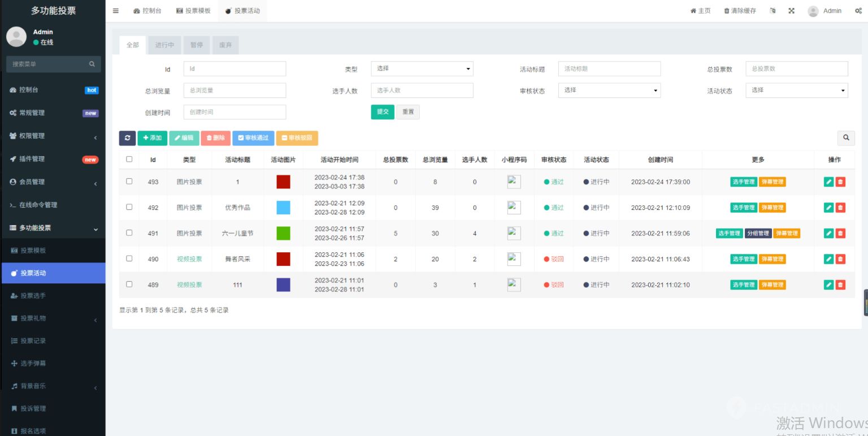The width and height of the screenshot is (868, 436).
Task: Edit row 490 with pencil icon
Action: click(x=829, y=259)
